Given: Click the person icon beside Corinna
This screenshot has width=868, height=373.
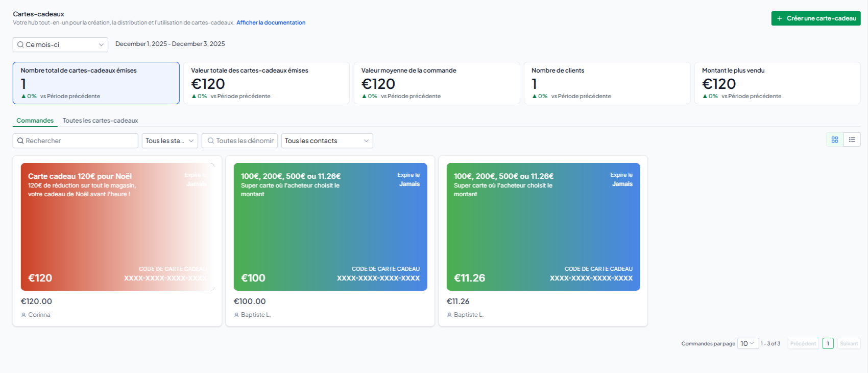Looking at the screenshot, I should 23,315.
